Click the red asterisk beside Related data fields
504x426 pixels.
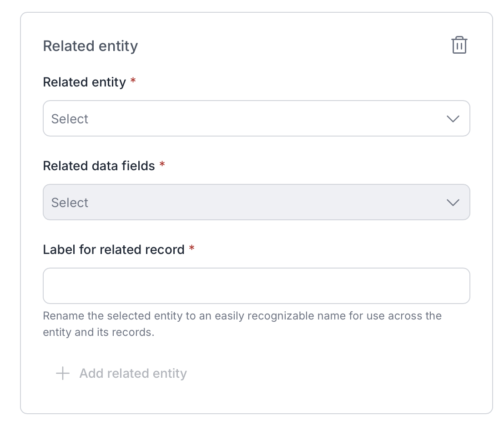coord(162,165)
